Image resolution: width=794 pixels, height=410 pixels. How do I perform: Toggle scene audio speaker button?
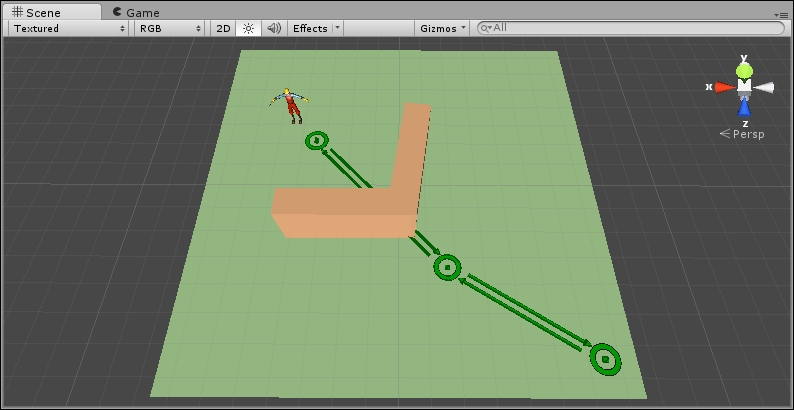coord(274,28)
